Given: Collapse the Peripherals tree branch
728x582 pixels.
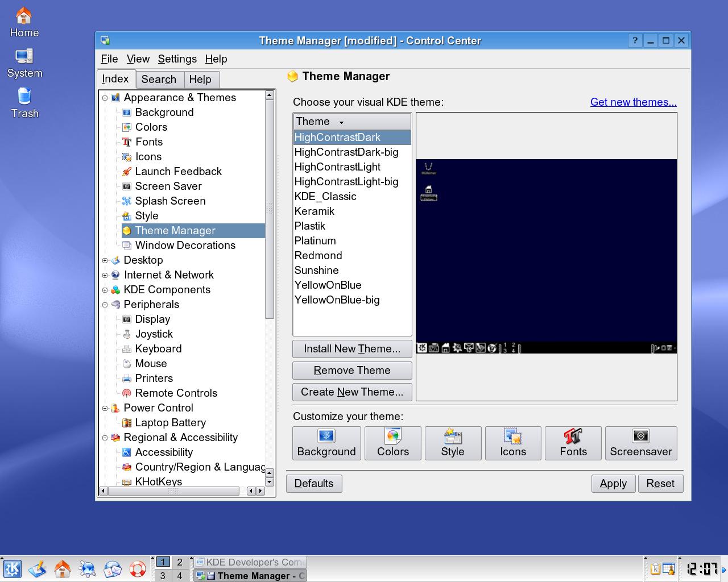Looking at the screenshot, I should pyautogui.click(x=105, y=305).
